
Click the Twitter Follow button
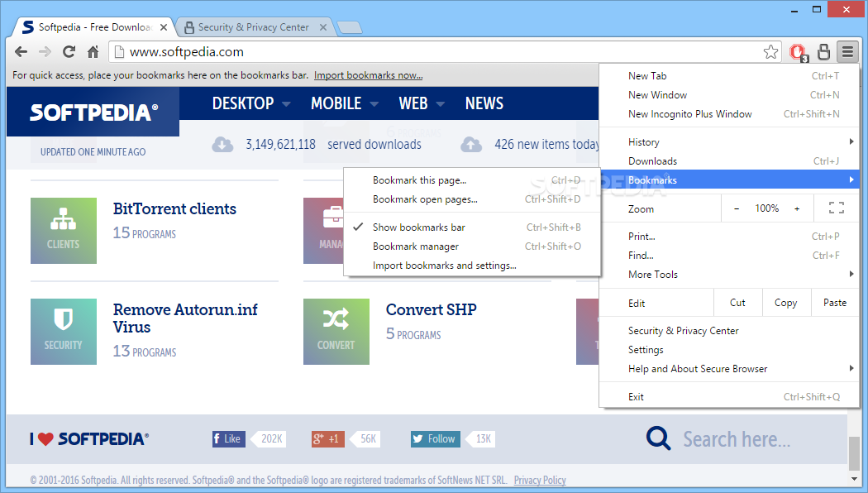click(x=435, y=438)
